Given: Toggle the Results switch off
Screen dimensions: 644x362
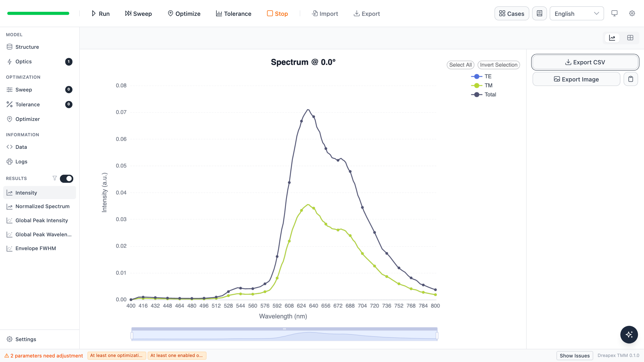Looking at the screenshot, I should [x=66, y=178].
